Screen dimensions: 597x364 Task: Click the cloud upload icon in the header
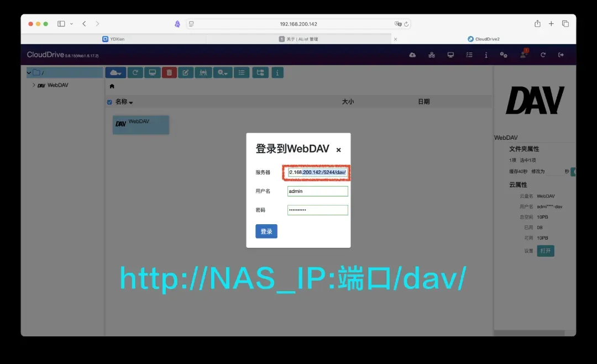click(412, 55)
